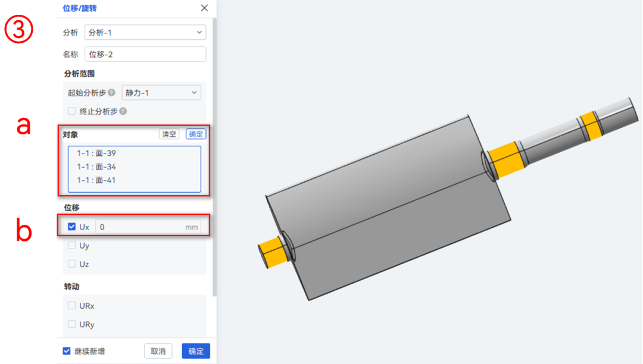Enable the URy rotation checkbox
The width and height of the screenshot is (643, 364).
72,324
